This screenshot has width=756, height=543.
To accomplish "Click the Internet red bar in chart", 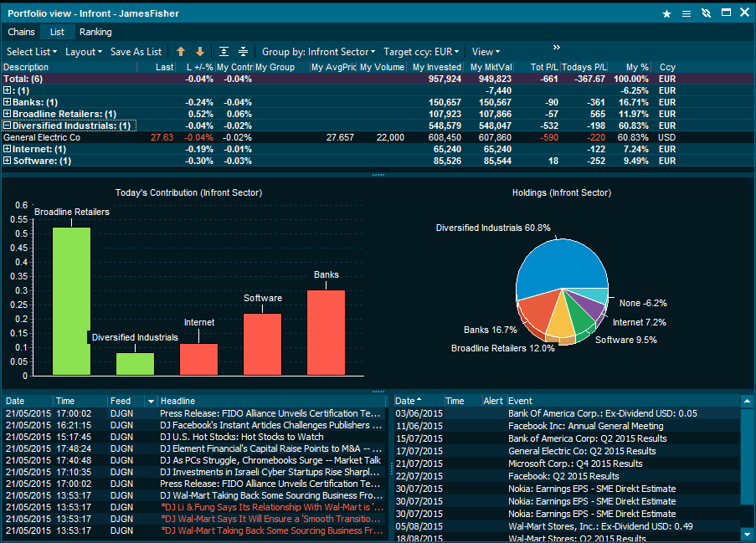I will point(198,359).
